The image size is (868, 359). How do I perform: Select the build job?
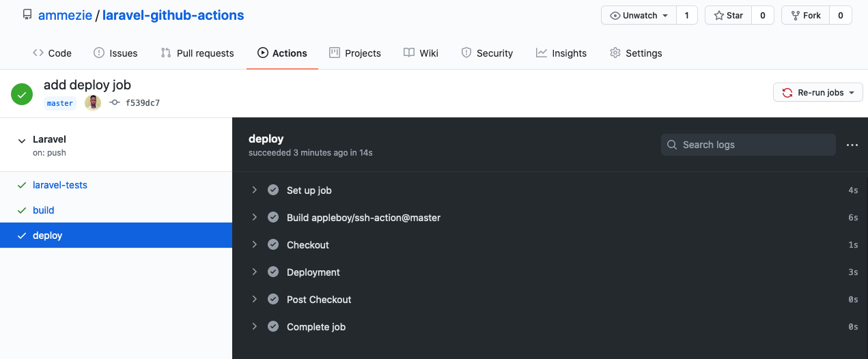[x=44, y=210]
